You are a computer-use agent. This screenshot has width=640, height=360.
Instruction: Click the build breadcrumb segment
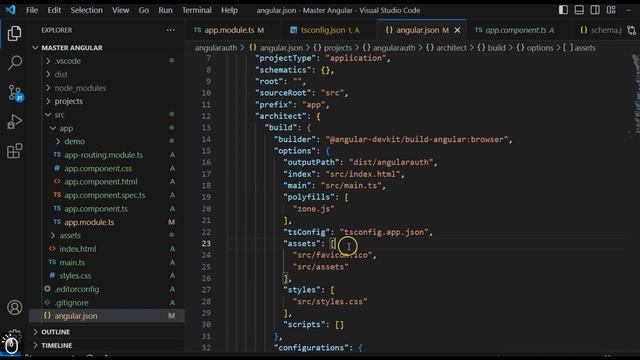pos(491,48)
